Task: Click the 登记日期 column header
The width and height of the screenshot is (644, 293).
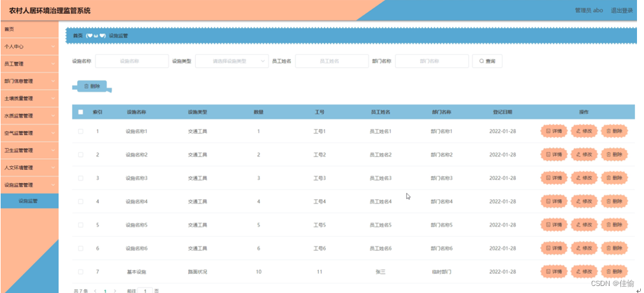Action: pos(502,112)
